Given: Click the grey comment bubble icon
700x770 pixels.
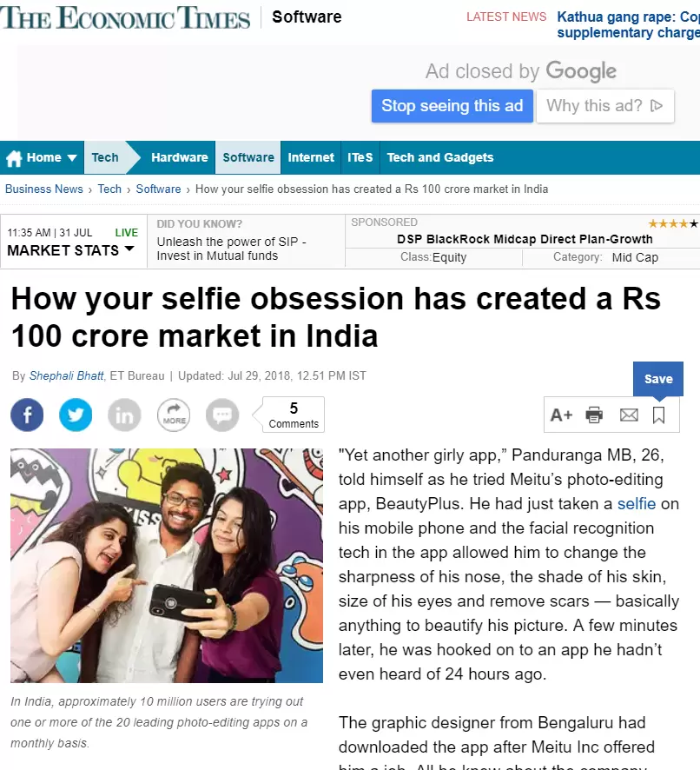Looking at the screenshot, I should tap(222, 415).
